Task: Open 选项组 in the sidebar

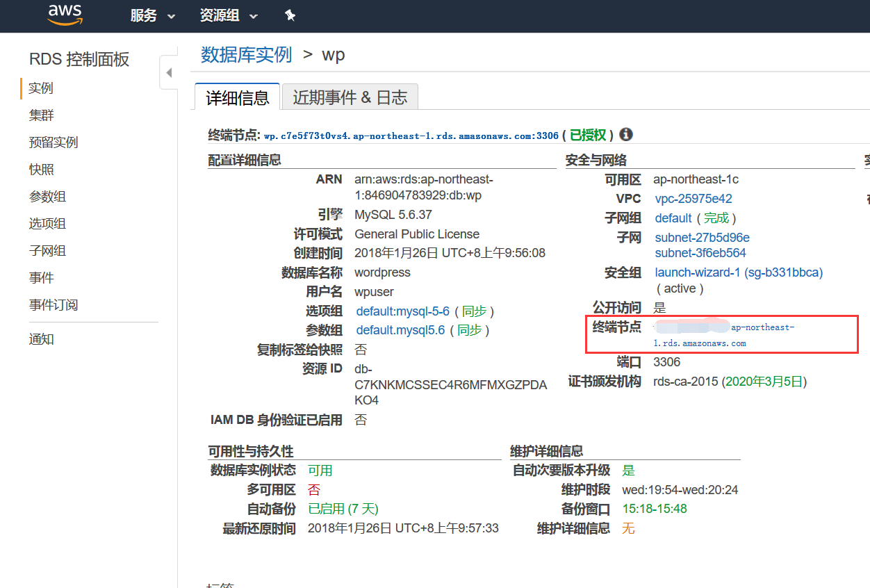Action: point(47,224)
